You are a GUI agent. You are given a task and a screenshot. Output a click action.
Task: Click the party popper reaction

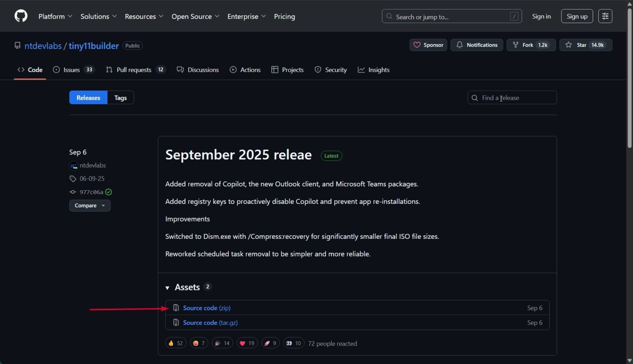[x=222, y=343]
